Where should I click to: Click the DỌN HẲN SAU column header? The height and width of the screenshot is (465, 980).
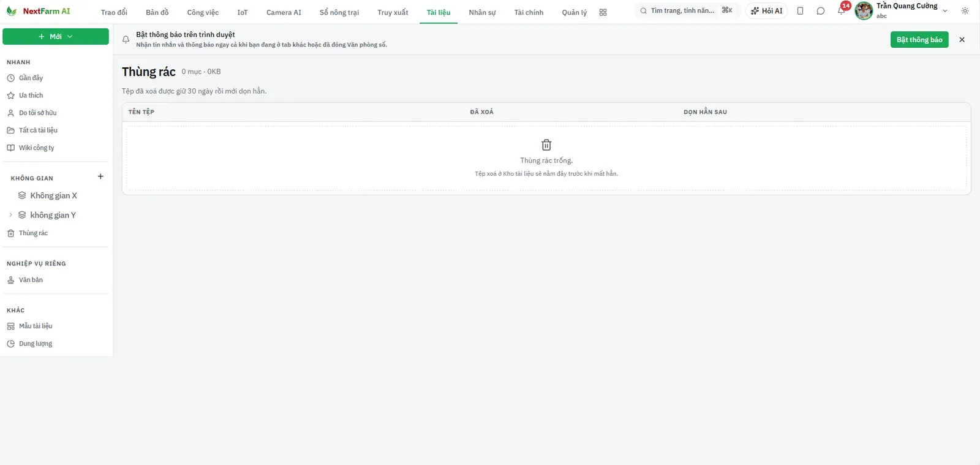pyautogui.click(x=705, y=112)
